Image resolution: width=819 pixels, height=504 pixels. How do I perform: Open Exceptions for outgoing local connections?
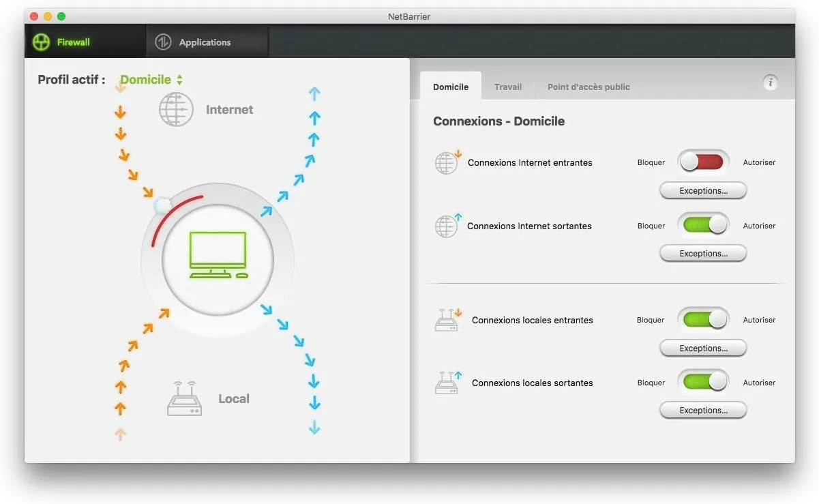pos(702,410)
